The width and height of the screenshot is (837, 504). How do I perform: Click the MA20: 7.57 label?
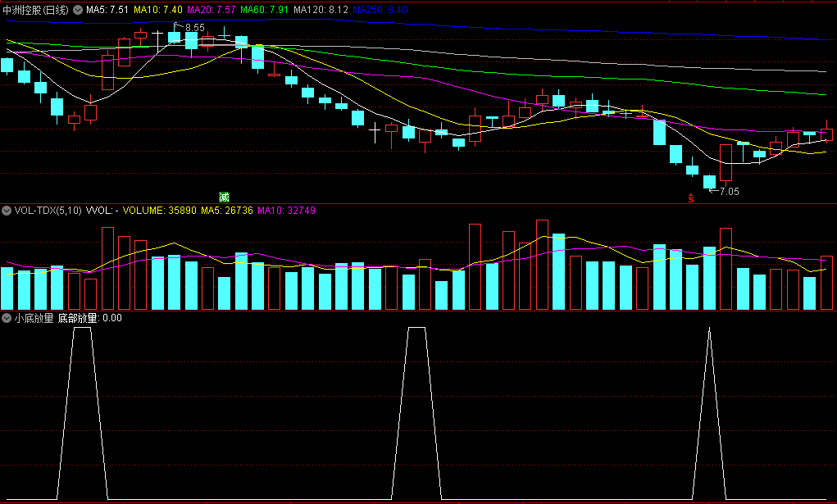point(212,10)
